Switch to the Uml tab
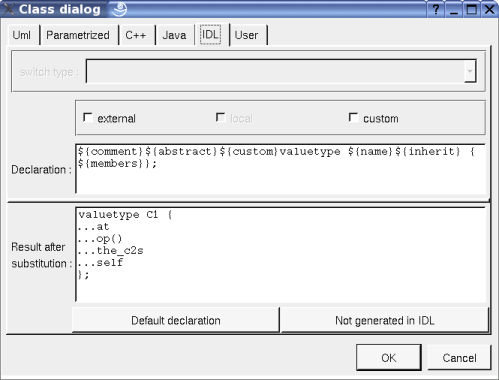 click(22, 35)
